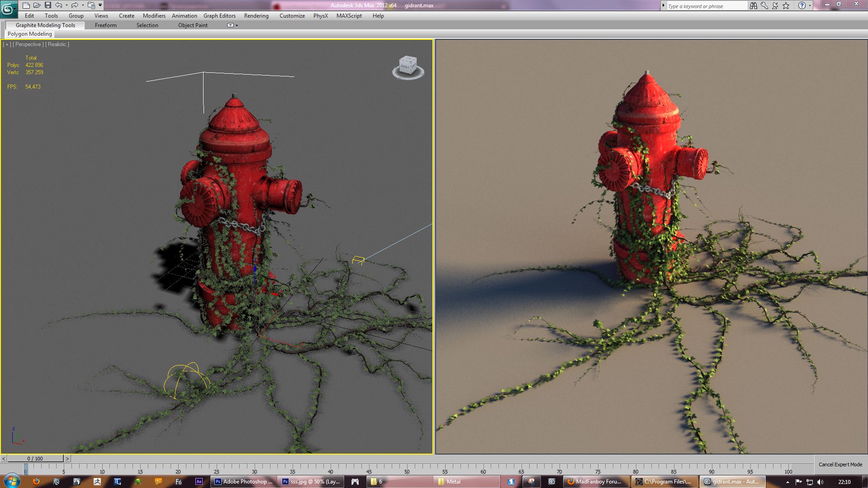This screenshot has height=488, width=868.
Task: Switch to the Freeform ribbon tab
Action: pyautogui.click(x=105, y=25)
